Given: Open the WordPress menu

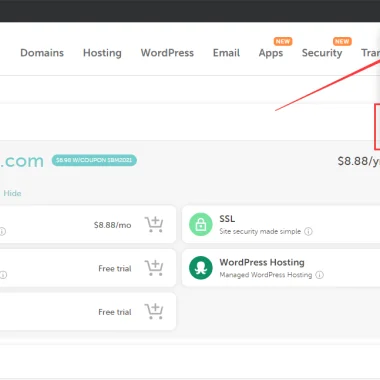Looking at the screenshot, I should click(167, 53).
